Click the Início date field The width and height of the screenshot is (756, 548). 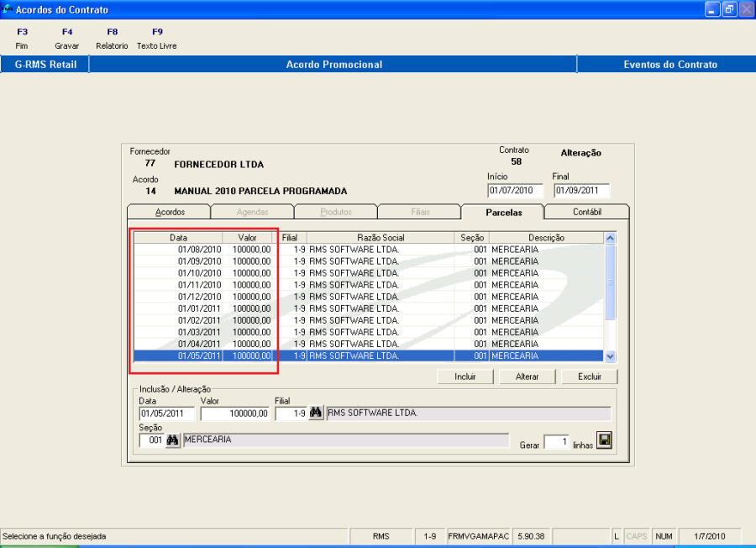(515, 191)
